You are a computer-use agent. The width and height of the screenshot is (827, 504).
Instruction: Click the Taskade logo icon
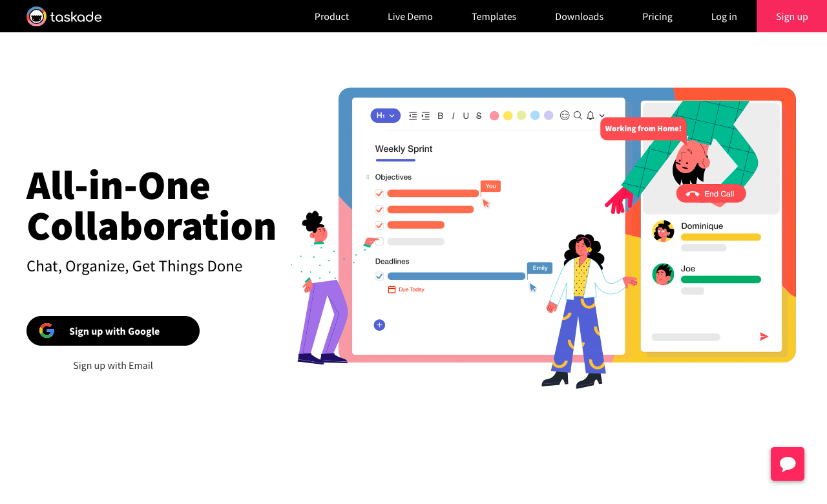[36, 16]
